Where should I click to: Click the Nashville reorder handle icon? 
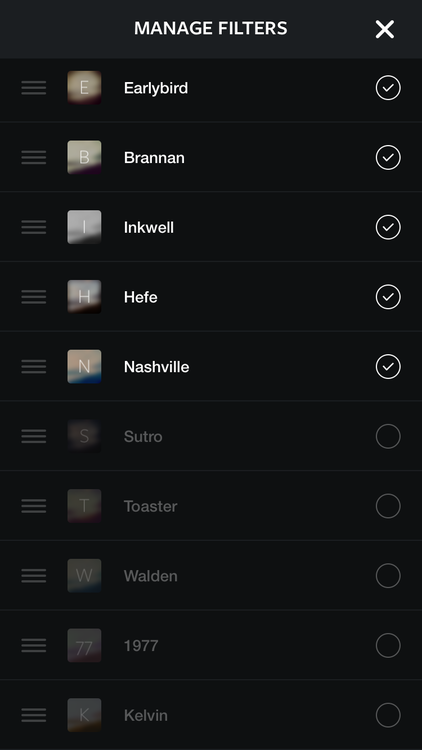[33, 367]
